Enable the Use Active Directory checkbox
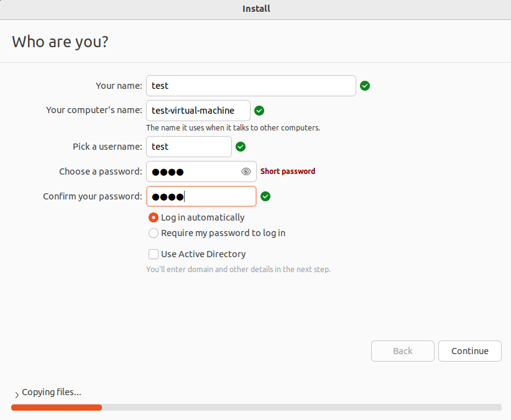The image size is (511, 420). pyautogui.click(x=154, y=254)
